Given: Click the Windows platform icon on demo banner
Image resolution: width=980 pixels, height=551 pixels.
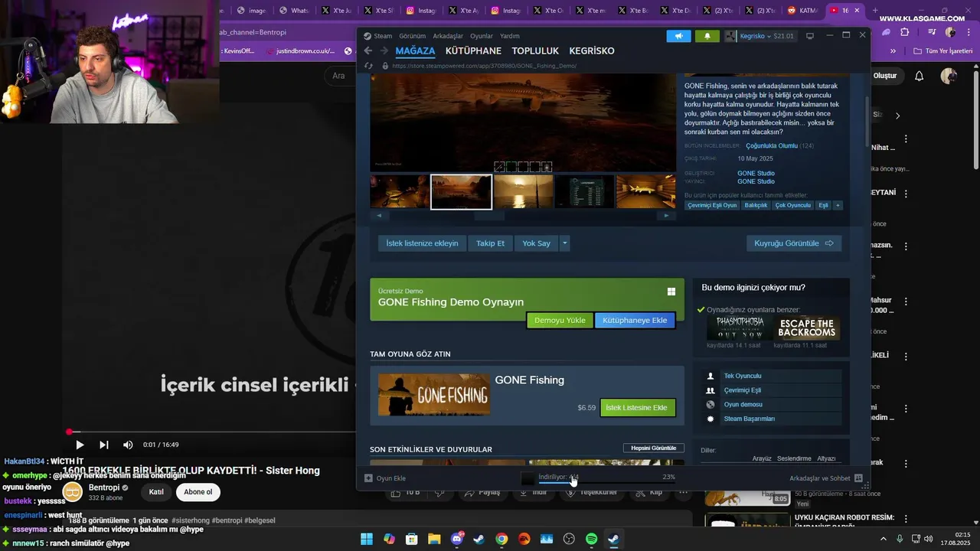Looking at the screenshot, I should [x=671, y=292].
